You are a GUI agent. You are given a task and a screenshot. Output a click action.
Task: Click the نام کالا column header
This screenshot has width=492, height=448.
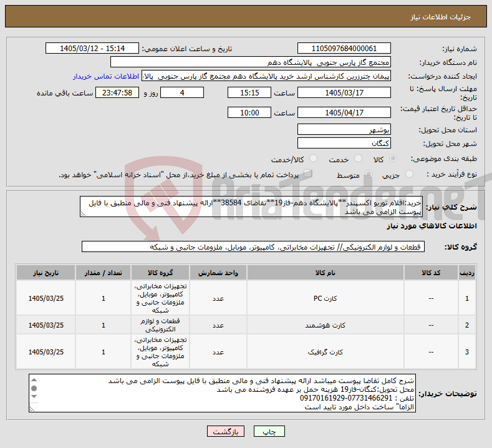tap(325, 273)
